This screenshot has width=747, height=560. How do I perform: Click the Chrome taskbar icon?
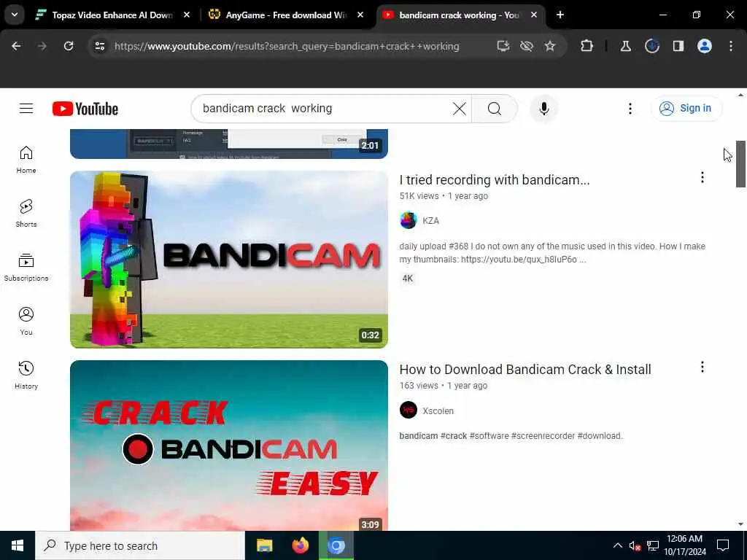(336, 545)
